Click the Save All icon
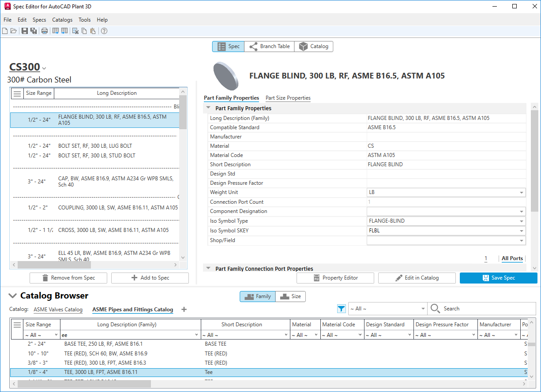The width and height of the screenshot is (541, 392). coord(34,31)
